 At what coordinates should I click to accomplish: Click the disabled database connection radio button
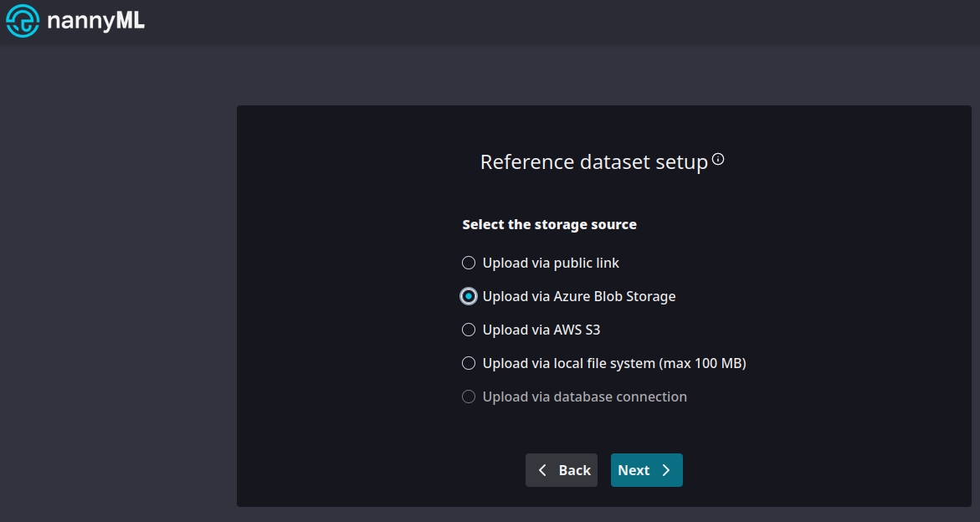point(469,397)
